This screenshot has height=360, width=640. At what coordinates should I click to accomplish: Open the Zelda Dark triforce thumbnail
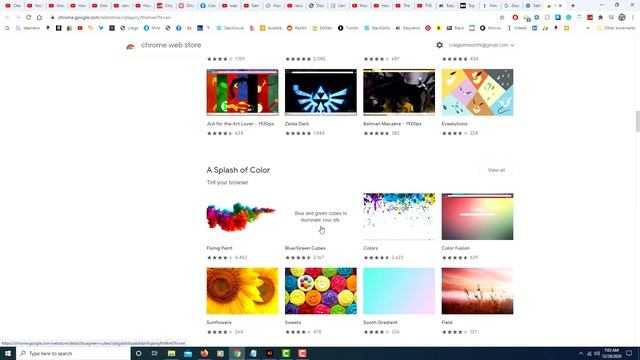tap(321, 92)
